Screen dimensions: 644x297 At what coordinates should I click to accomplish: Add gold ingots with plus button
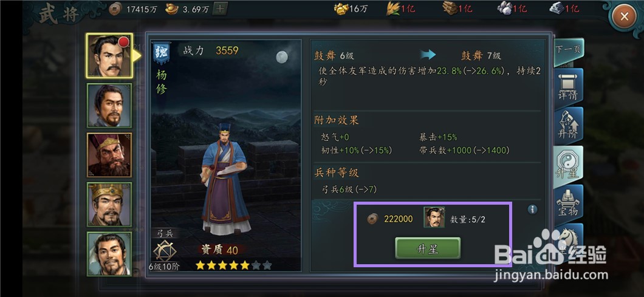(221, 9)
